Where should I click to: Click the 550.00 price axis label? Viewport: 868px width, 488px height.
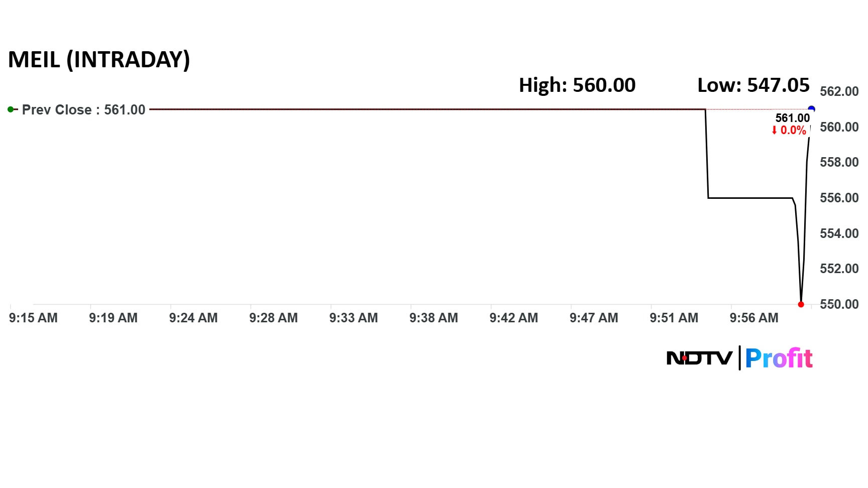[839, 304]
